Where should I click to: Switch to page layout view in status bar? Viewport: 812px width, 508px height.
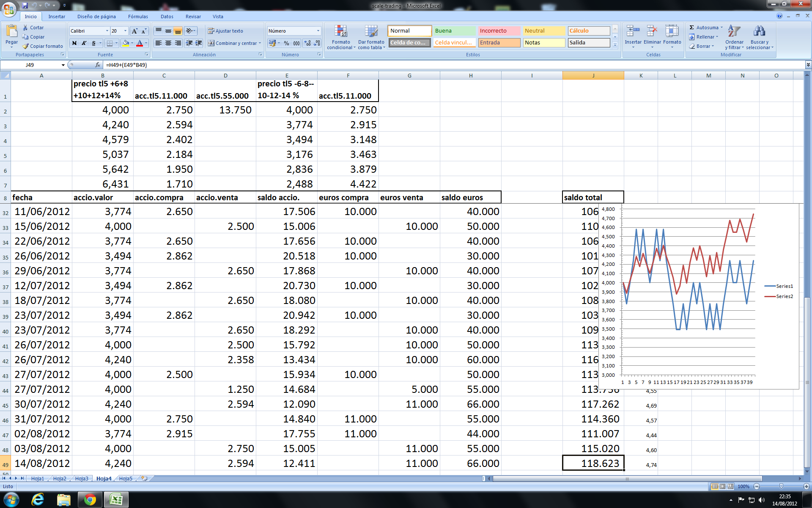coord(723,486)
